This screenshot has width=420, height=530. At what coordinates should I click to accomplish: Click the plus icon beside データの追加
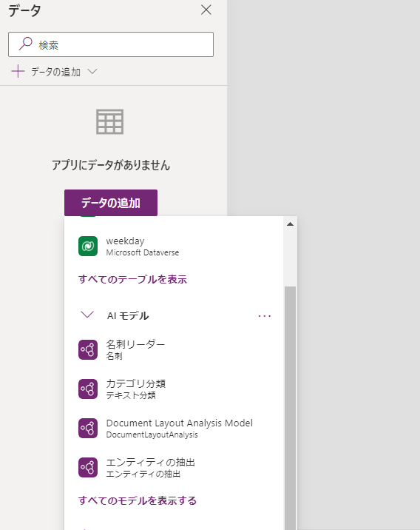click(18, 72)
